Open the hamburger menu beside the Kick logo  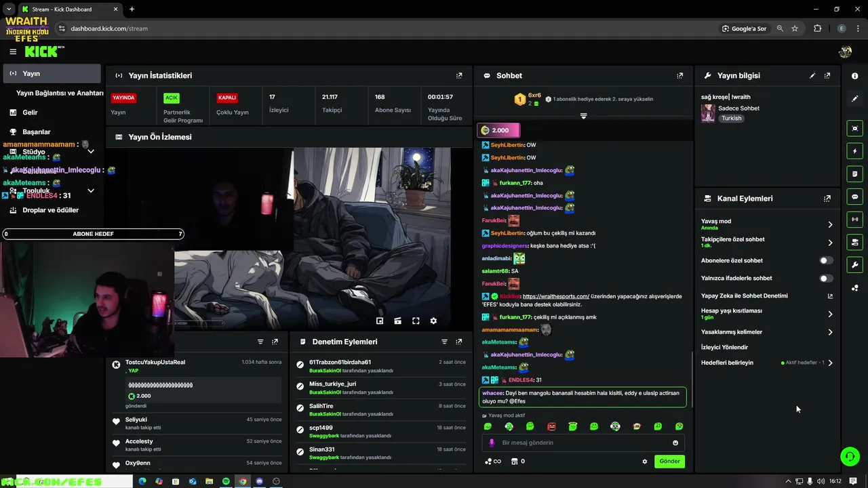point(13,52)
